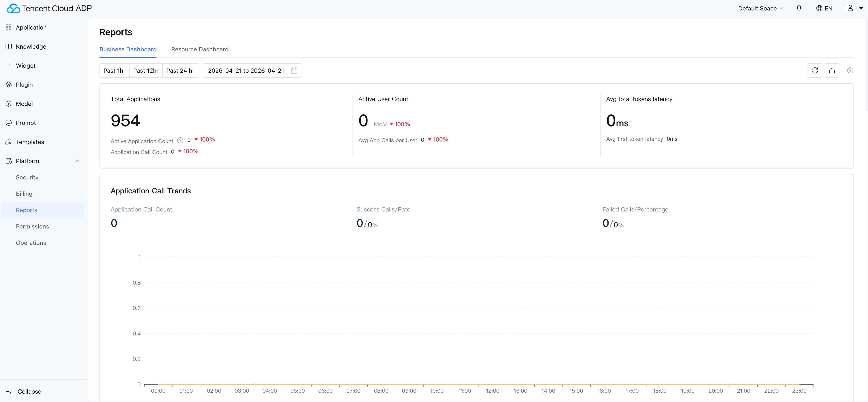Click the export report icon
Screen dimensions: 868x402
pyautogui.click(x=832, y=70)
